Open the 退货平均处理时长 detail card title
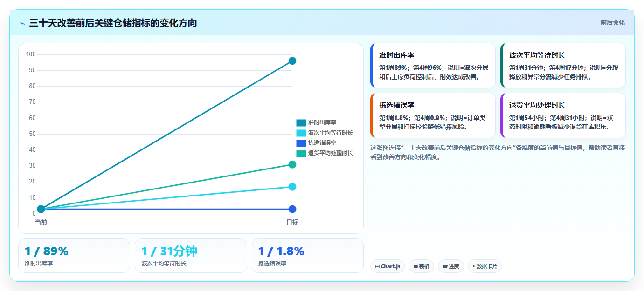Image resolution: width=644 pixels, height=291 pixels. tap(537, 105)
